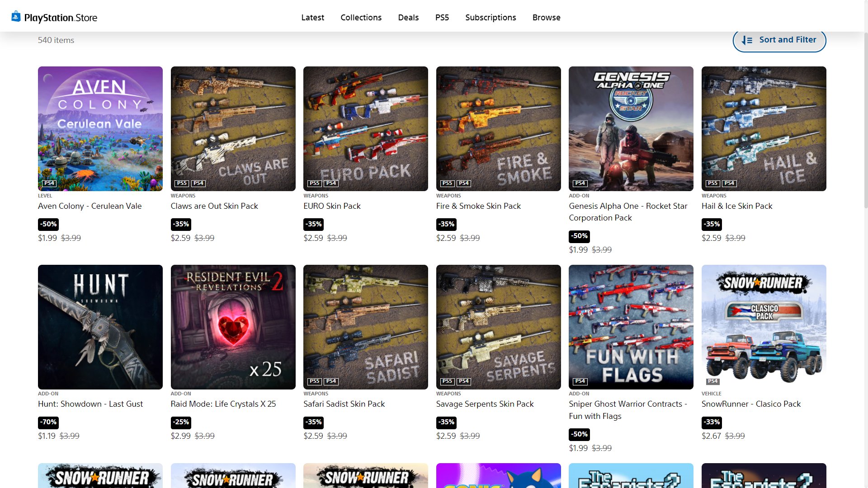This screenshot has width=868, height=488.
Task: Select the Hunt: Showdown Last Gust image
Action: click(x=100, y=327)
